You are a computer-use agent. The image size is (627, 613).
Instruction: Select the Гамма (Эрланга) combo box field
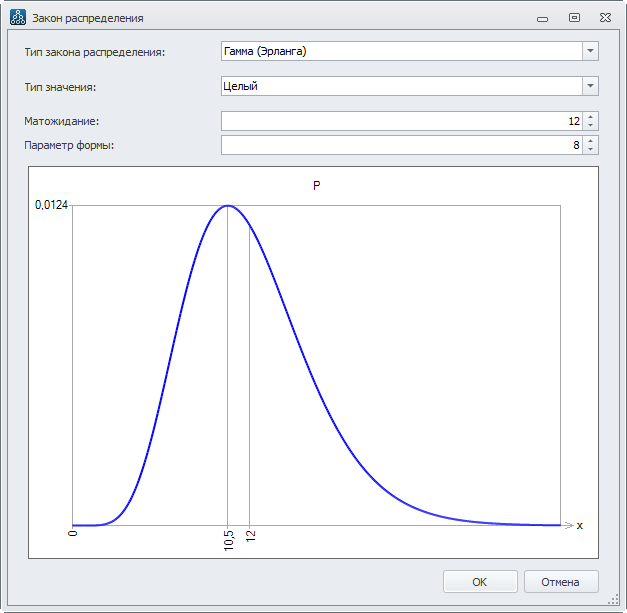click(x=400, y=51)
